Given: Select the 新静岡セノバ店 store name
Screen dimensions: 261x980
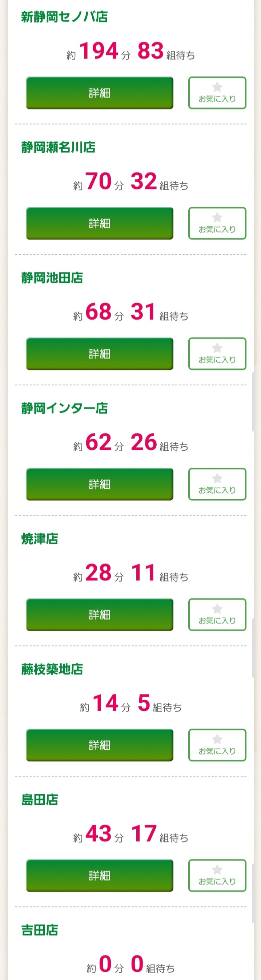Looking at the screenshot, I should click(x=64, y=17).
